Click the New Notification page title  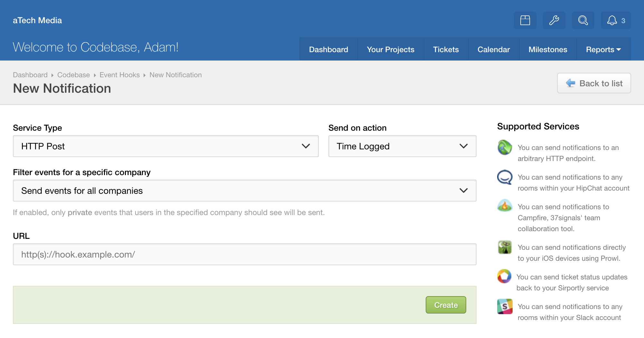(x=62, y=88)
